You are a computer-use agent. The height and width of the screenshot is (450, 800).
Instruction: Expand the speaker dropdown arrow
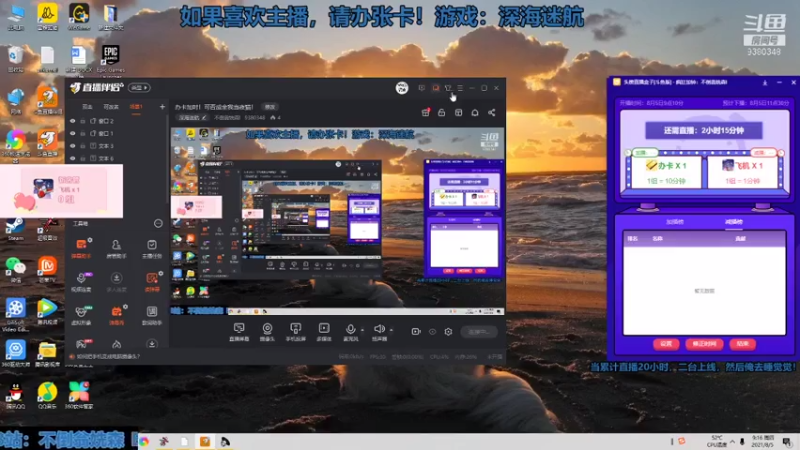pyautogui.click(x=391, y=330)
